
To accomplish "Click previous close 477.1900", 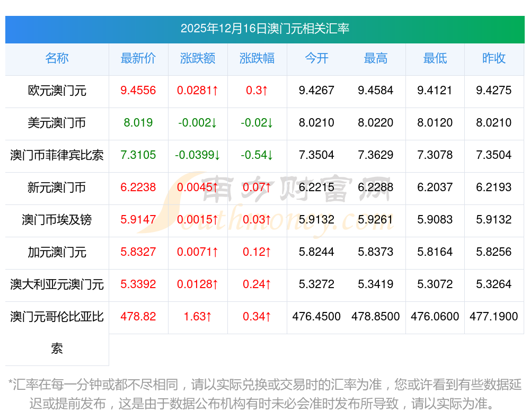I will (494, 316).
